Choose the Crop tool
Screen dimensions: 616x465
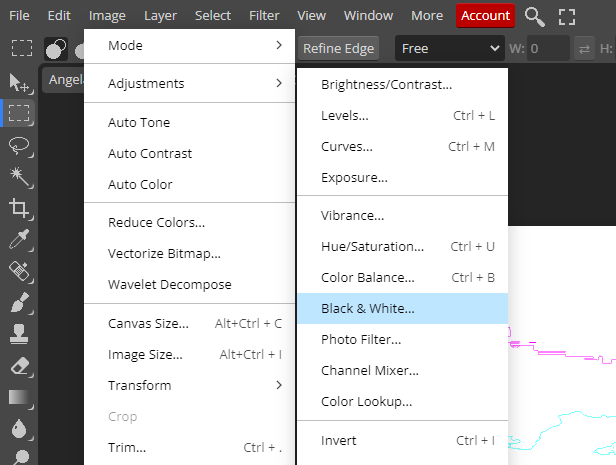pos(18,208)
